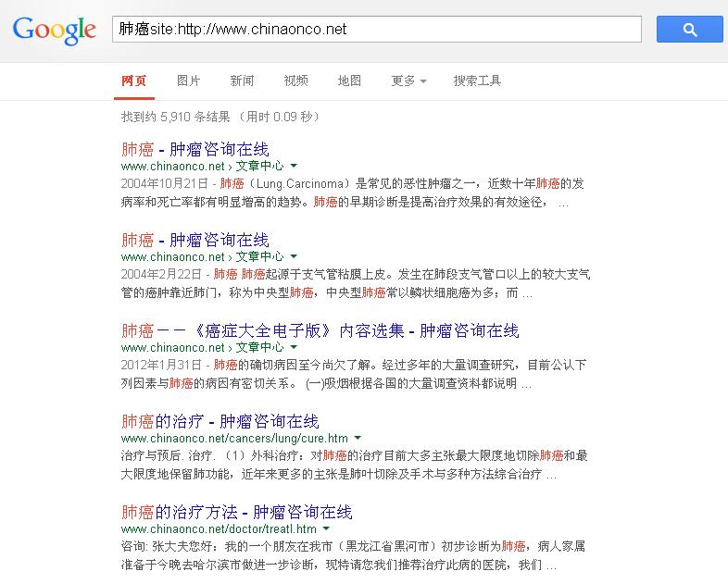Open second result 肺癌 - 肿瘤咨询在线 dated 2004年2月22日
Image resolution: width=728 pixels, height=584 pixels.
click(x=195, y=240)
